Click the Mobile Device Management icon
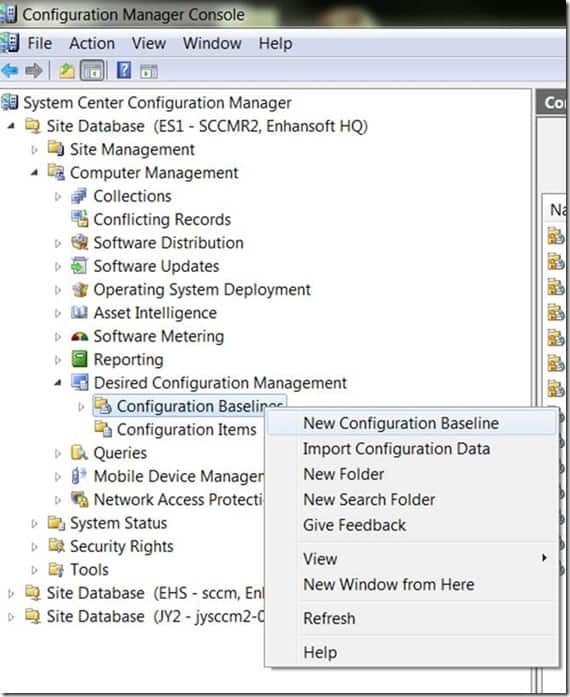570x697 pixels. (x=79, y=476)
